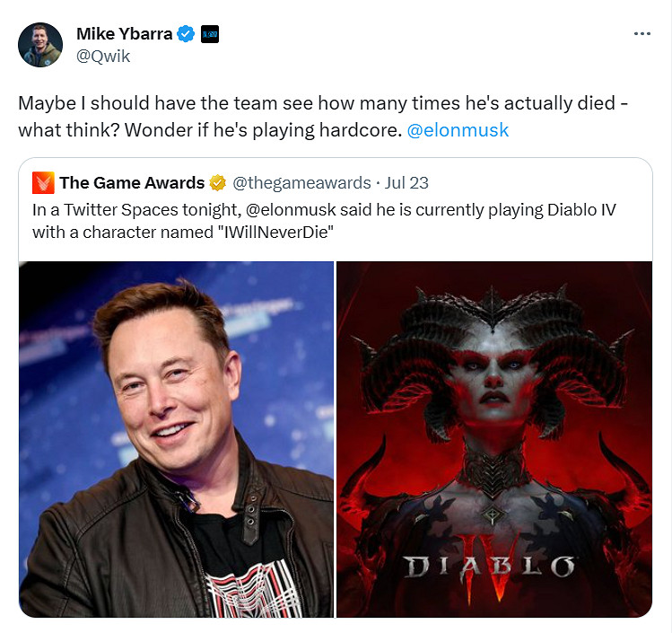672x633 pixels.
Task: Click The Game Awards account name
Action: coord(132,182)
